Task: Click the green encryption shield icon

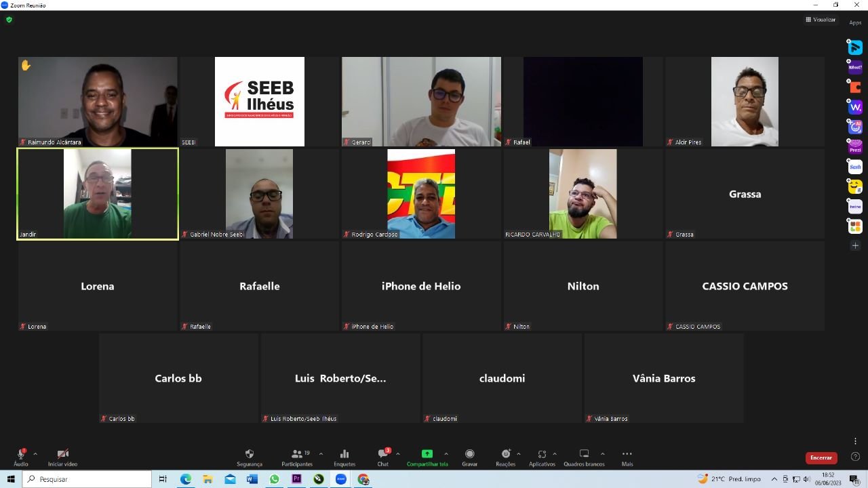Action: pyautogui.click(x=9, y=20)
